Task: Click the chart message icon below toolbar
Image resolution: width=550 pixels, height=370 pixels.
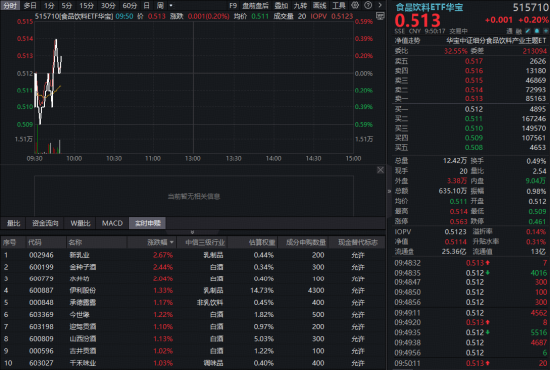Action: [380, 16]
